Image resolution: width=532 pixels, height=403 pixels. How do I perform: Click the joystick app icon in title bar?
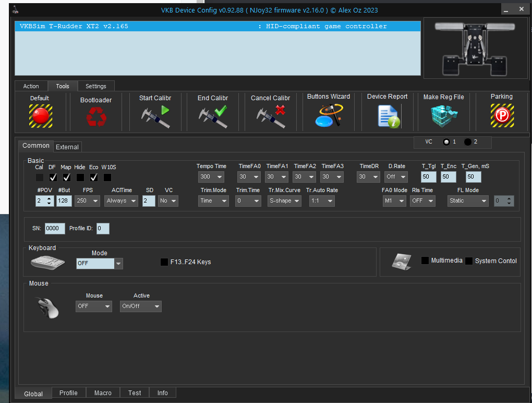[x=15, y=10]
